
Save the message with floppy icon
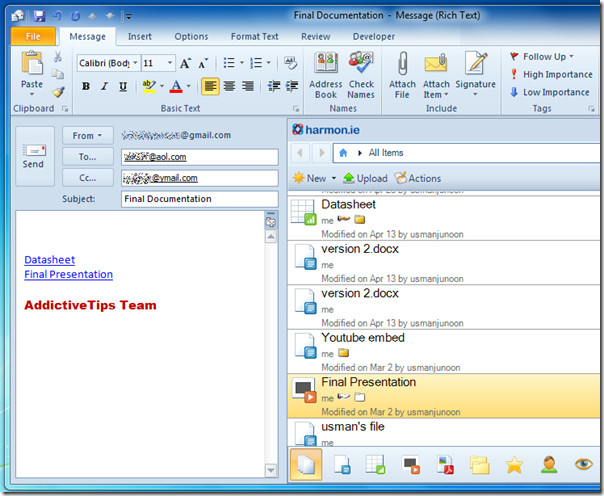(39, 16)
